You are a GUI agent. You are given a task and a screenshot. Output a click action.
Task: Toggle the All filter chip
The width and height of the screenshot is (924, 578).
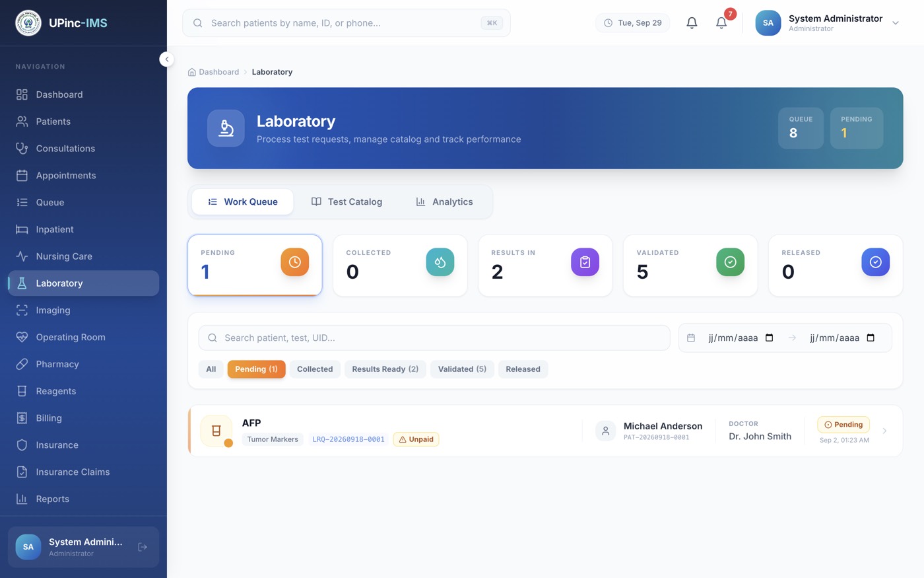211,369
